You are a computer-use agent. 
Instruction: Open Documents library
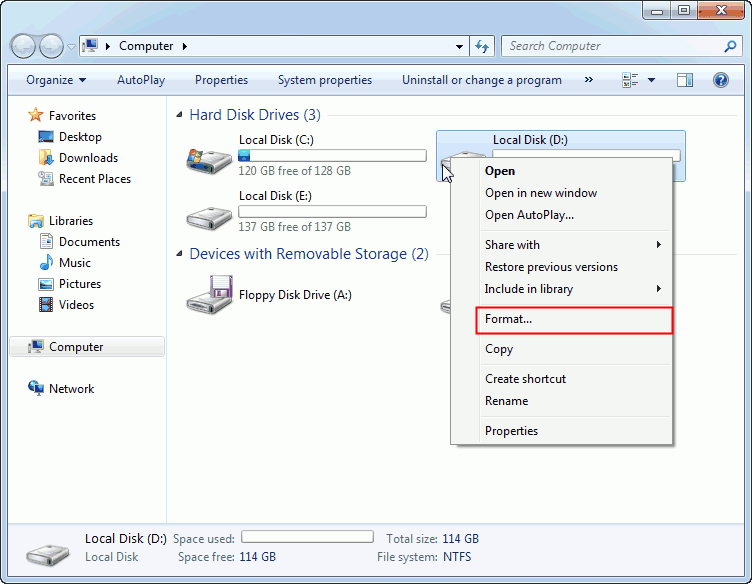click(89, 242)
